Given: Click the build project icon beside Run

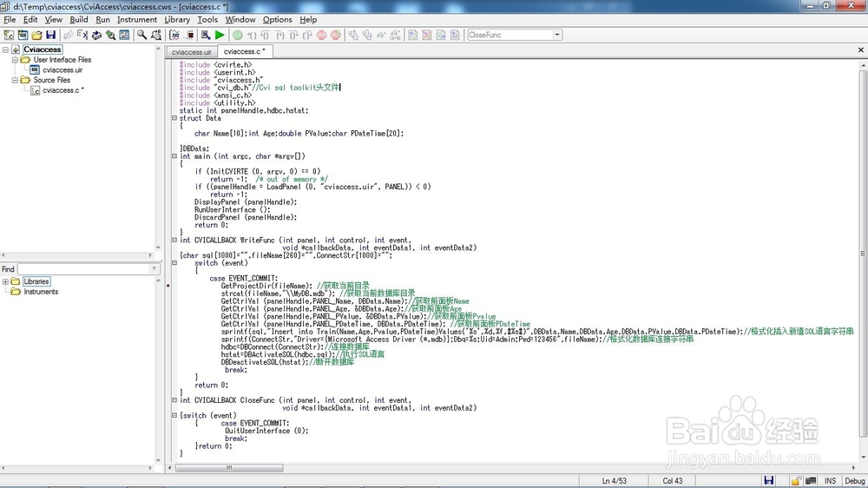Looking at the screenshot, I should tap(206, 35).
